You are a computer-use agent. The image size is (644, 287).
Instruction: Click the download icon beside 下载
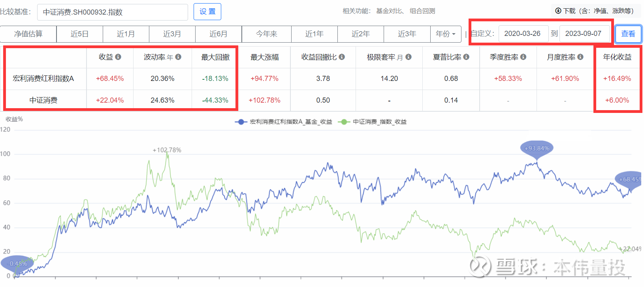coord(558,11)
